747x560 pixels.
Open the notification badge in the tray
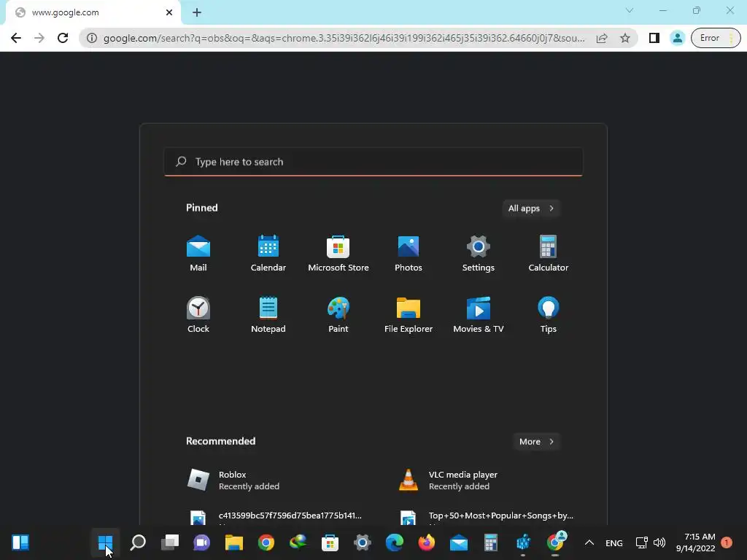[727, 542]
